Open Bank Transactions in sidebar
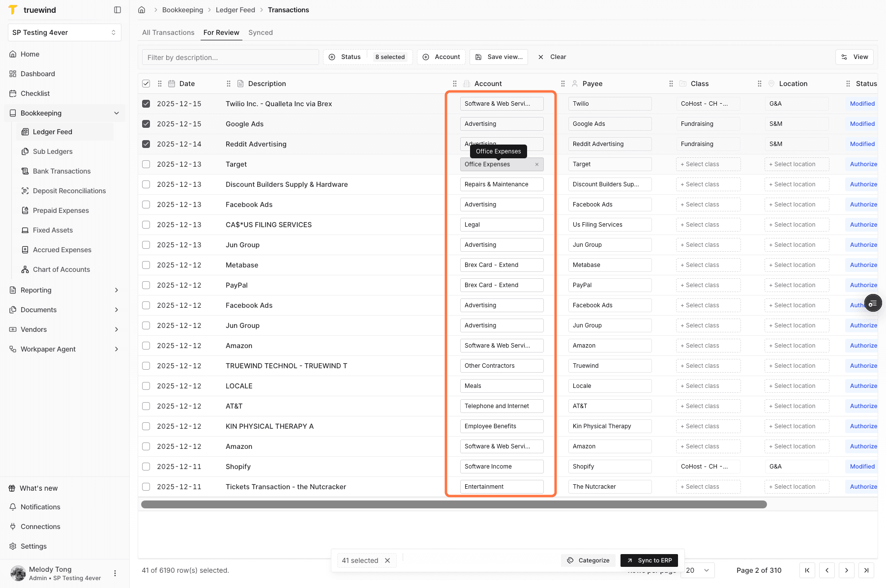Image resolution: width=886 pixels, height=588 pixels. pyautogui.click(x=65, y=171)
